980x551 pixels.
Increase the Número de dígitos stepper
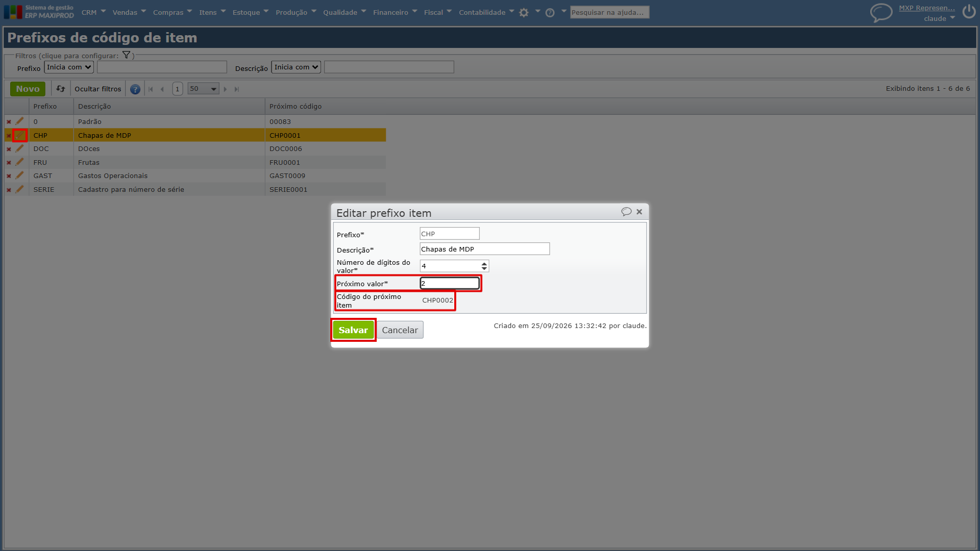click(x=484, y=263)
